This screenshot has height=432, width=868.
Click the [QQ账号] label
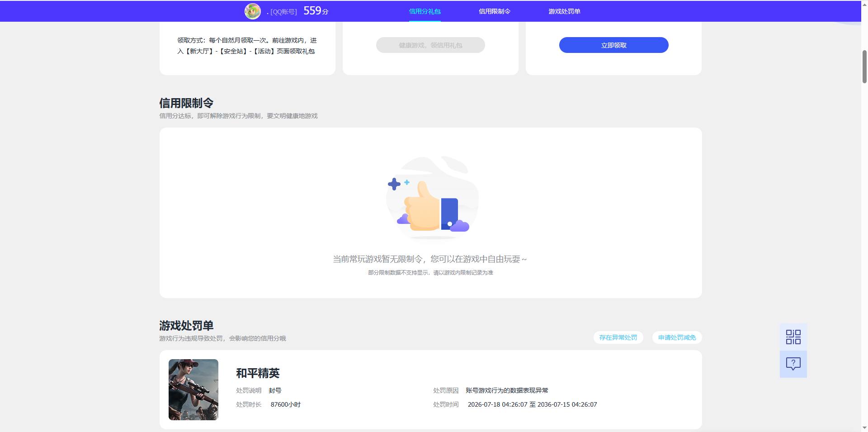point(283,12)
